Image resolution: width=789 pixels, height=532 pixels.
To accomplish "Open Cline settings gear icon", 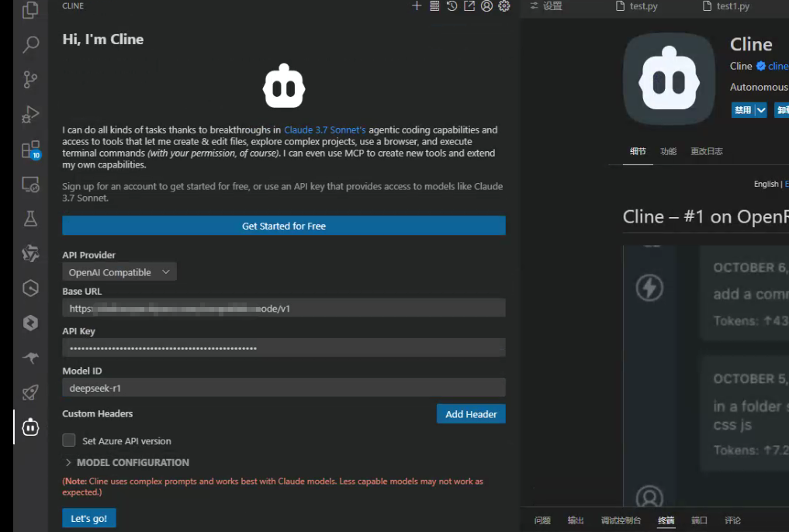I will [x=504, y=6].
